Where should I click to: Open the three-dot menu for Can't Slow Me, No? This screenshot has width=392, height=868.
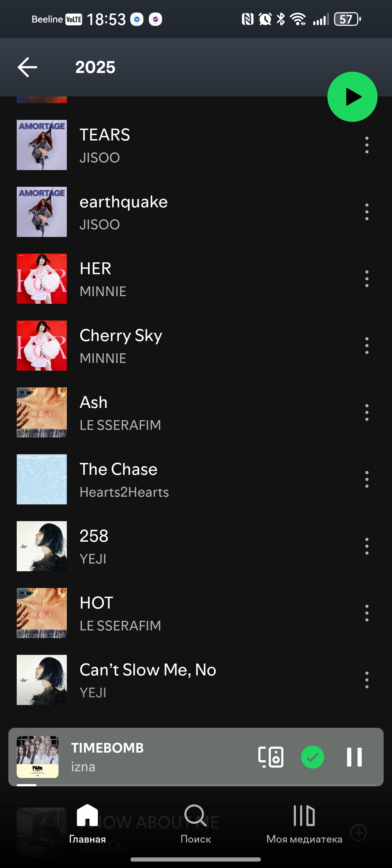pyautogui.click(x=367, y=680)
